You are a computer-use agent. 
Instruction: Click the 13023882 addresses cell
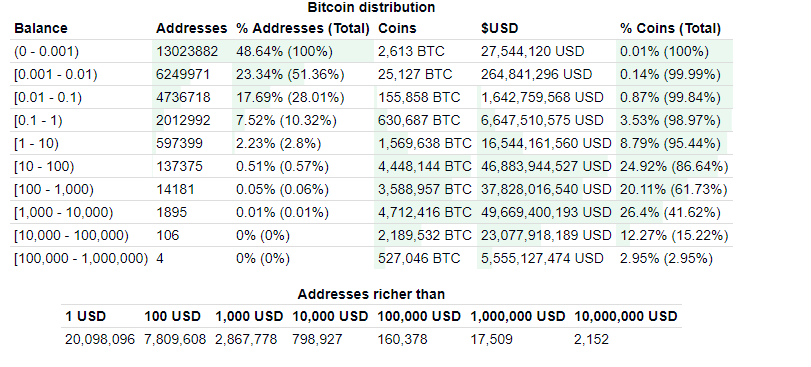[x=187, y=51]
